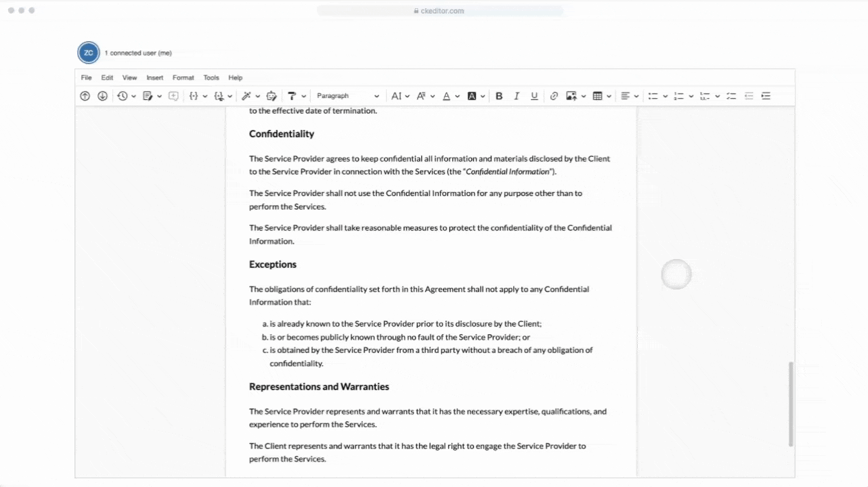Insert a link with the link icon
Image resolution: width=868 pixels, height=487 pixels.
pos(554,96)
